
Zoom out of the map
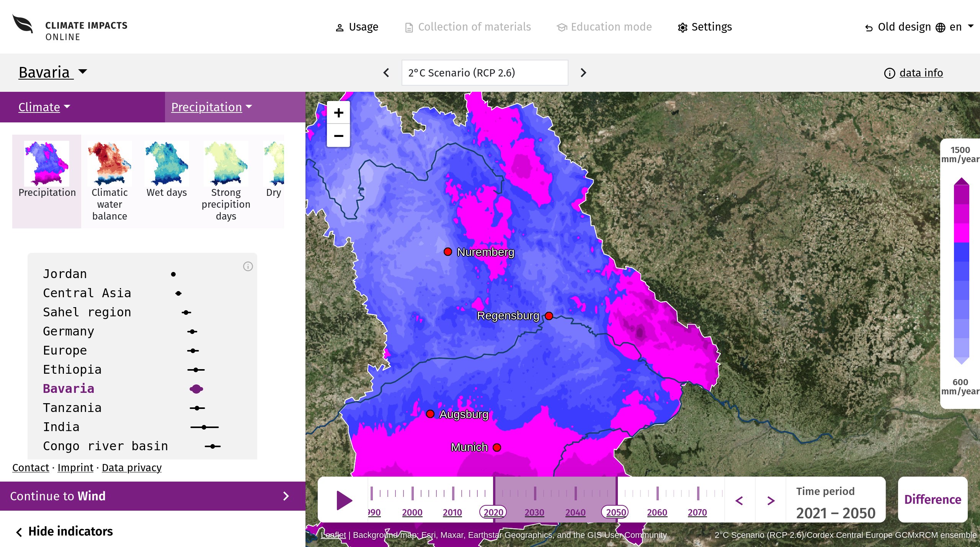point(338,136)
